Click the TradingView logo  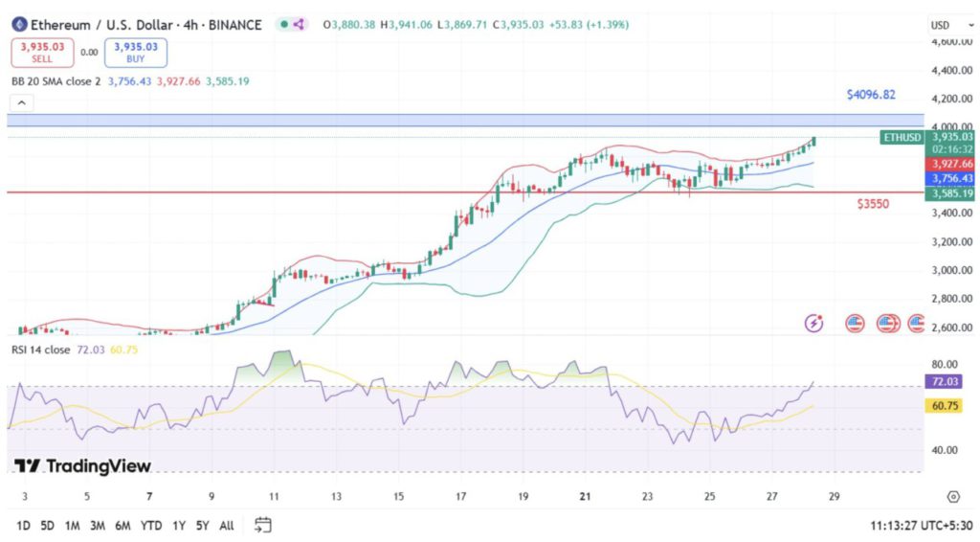tap(82, 466)
